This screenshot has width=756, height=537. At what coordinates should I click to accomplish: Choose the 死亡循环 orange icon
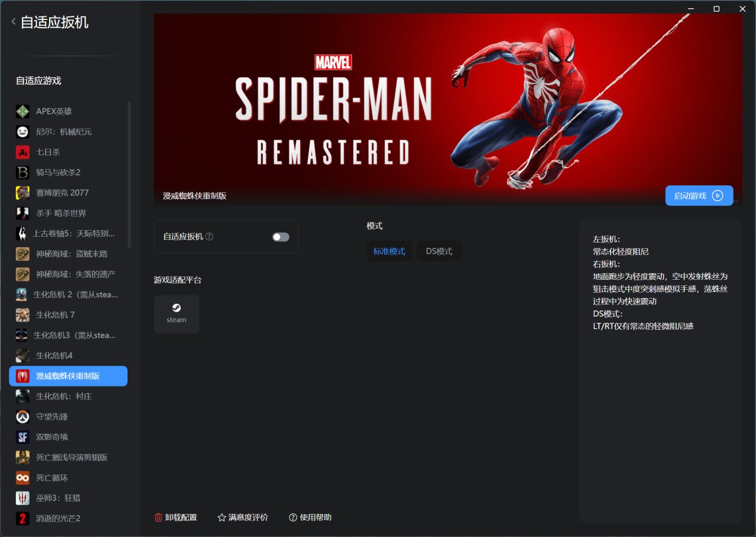[x=22, y=477]
